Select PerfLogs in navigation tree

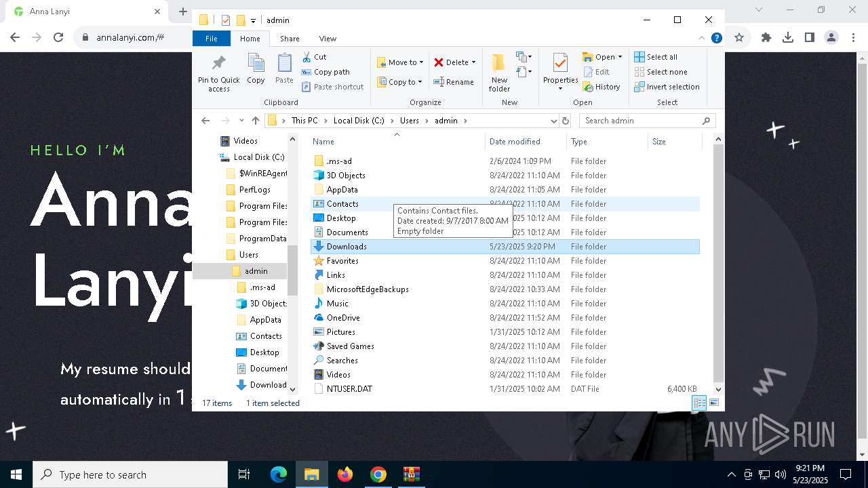pos(254,190)
